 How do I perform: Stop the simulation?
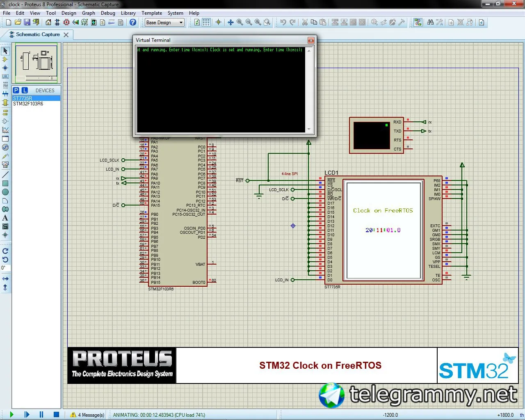(57, 415)
